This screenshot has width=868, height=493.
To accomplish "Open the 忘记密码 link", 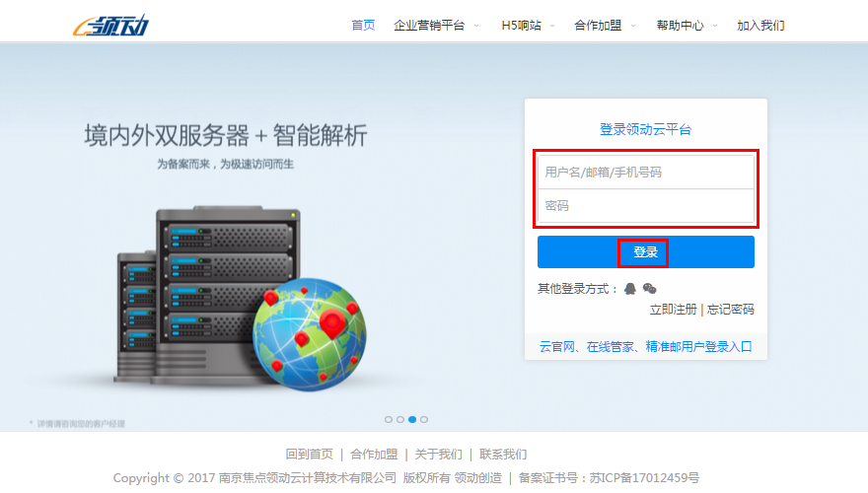I will (x=731, y=310).
